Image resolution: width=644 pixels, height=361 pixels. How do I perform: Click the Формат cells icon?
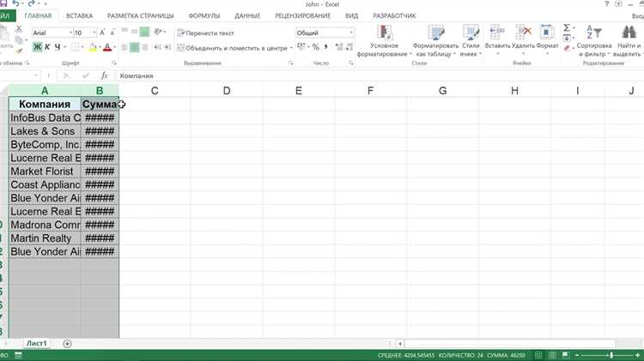tap(547, 32)
